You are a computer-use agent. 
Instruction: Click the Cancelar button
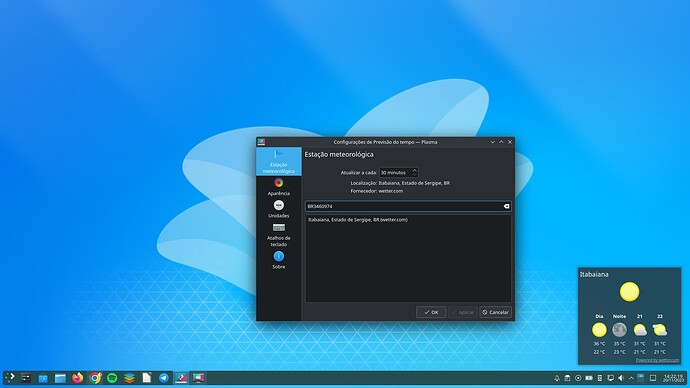coord(495,312)
